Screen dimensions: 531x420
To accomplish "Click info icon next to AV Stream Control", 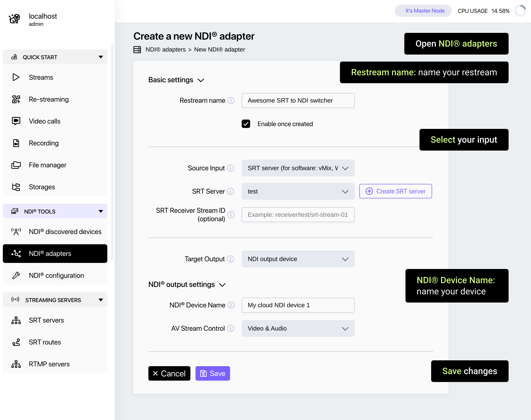I will pos(231,328).
